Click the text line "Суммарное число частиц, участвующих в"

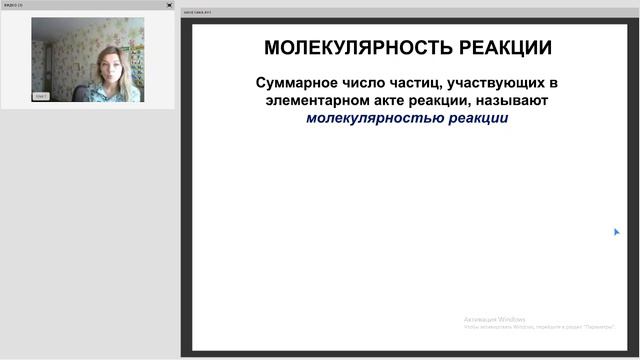407,83
